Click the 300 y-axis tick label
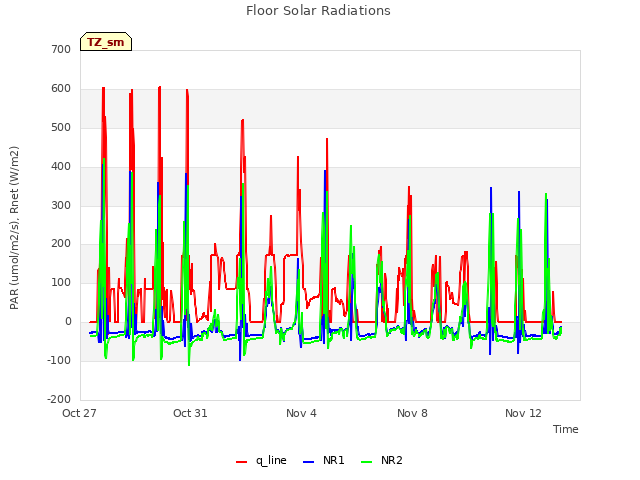Viewport: 640px width, 480px height. click(x=61, y=205)
